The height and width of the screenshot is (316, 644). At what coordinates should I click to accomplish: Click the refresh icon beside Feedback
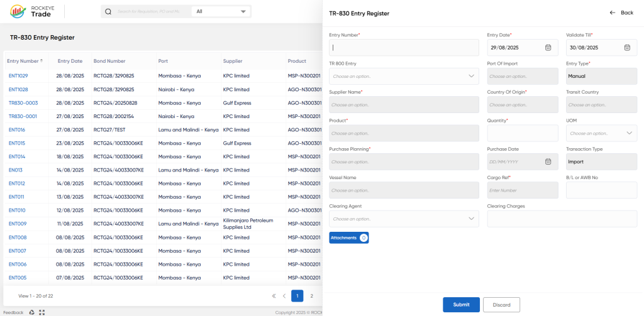(x=32, y=312)
